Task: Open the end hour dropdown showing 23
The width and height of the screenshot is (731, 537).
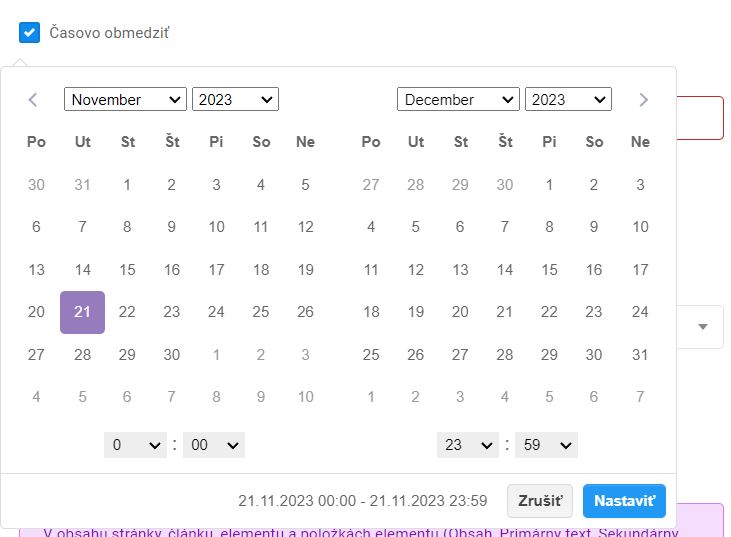Action: click(x=467, y=445)
